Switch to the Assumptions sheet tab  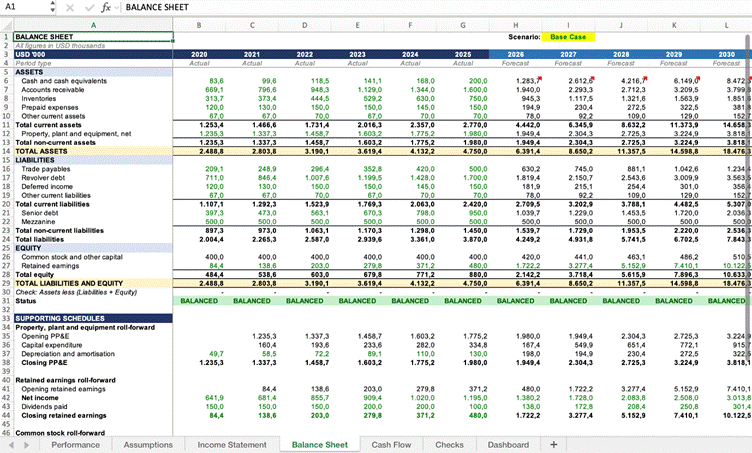(148, 445)
